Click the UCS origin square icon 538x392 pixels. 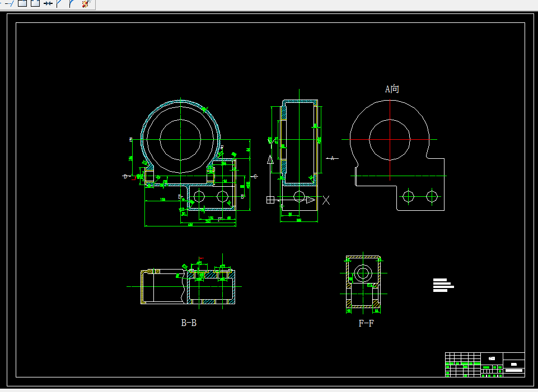coord(270,200)
